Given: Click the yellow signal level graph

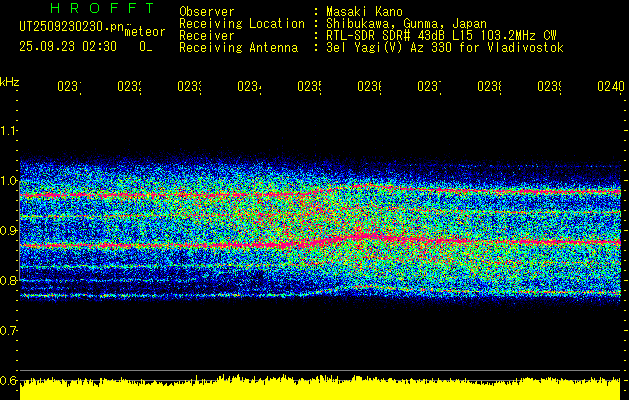Looking at the screenshot, I should pos(320,388).
